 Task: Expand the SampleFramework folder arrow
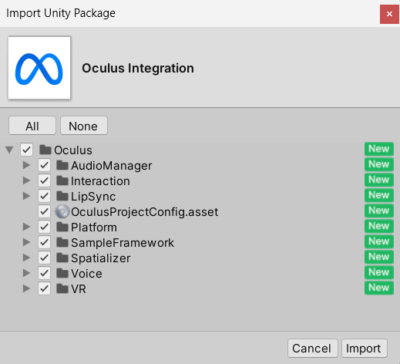pos(26,242)
